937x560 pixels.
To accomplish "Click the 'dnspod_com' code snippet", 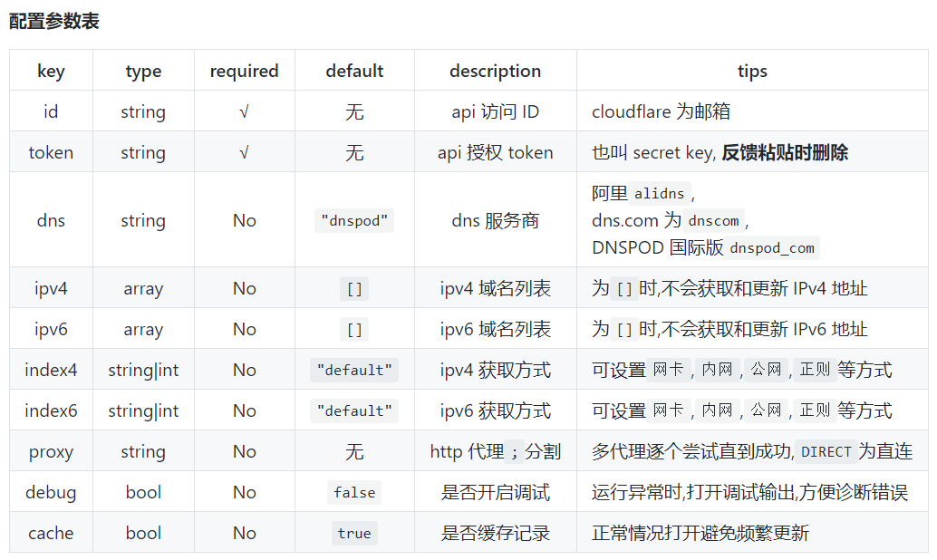I will (771, 248).
